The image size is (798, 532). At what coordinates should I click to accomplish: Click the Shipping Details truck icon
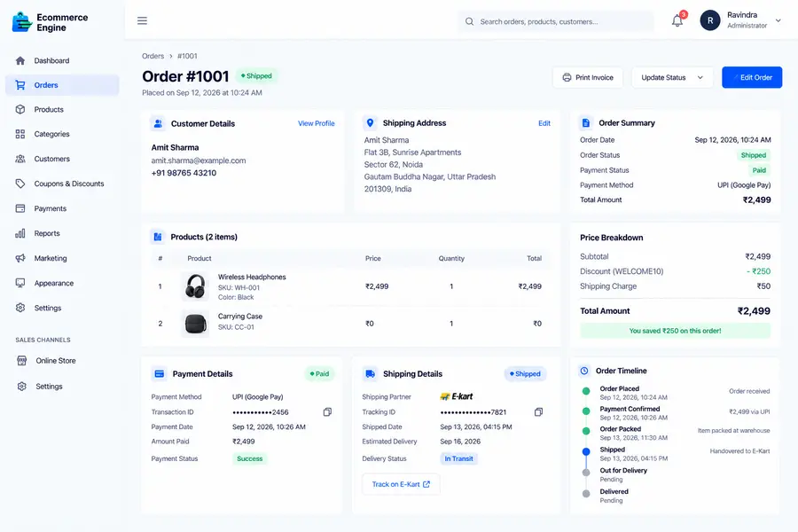(x=370, y=373)
